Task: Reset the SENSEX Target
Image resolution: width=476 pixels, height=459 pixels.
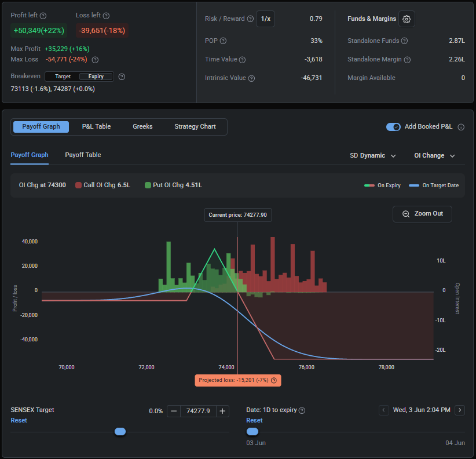Action: 19,420
